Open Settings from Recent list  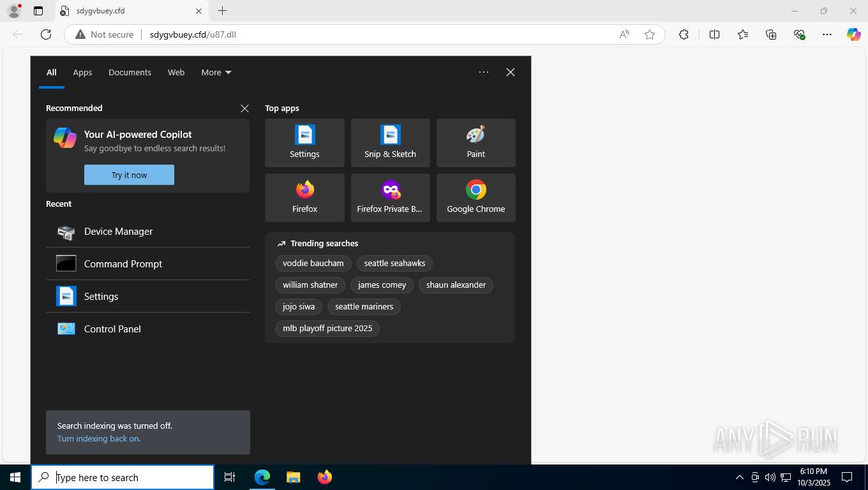[147, 297]
